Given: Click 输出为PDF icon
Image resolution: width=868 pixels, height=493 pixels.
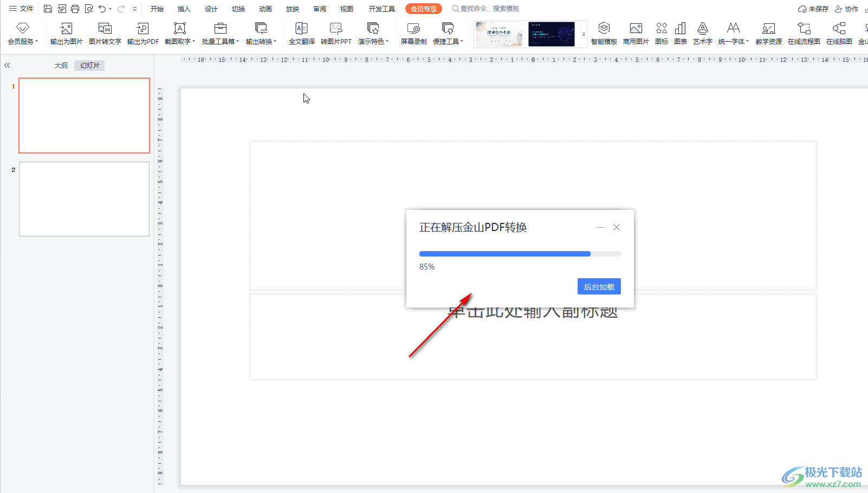Looking at the screenshot, I should [143, 34].
